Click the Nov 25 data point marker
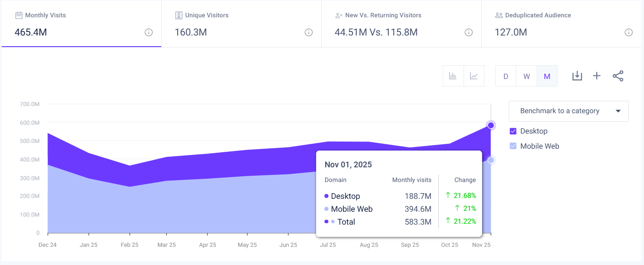The height and width of the screenshot is (265, 644). (491, 125)
